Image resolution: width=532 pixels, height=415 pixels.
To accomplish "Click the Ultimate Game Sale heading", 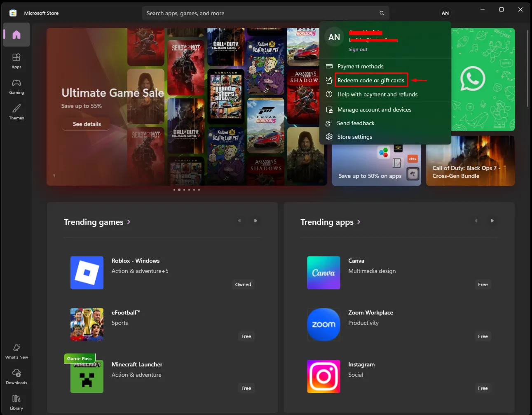I will point(112,93).
